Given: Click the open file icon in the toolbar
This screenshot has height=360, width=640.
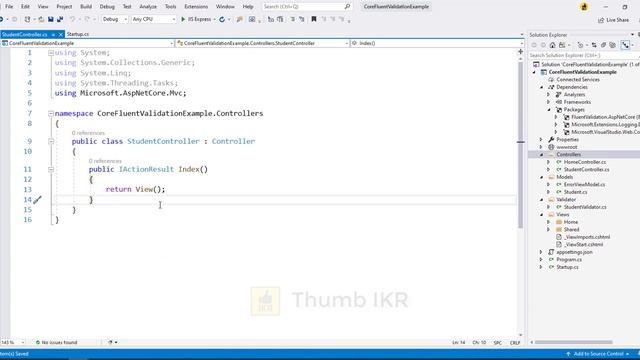Looking at the screenshot, I should (x=41, y=19).
